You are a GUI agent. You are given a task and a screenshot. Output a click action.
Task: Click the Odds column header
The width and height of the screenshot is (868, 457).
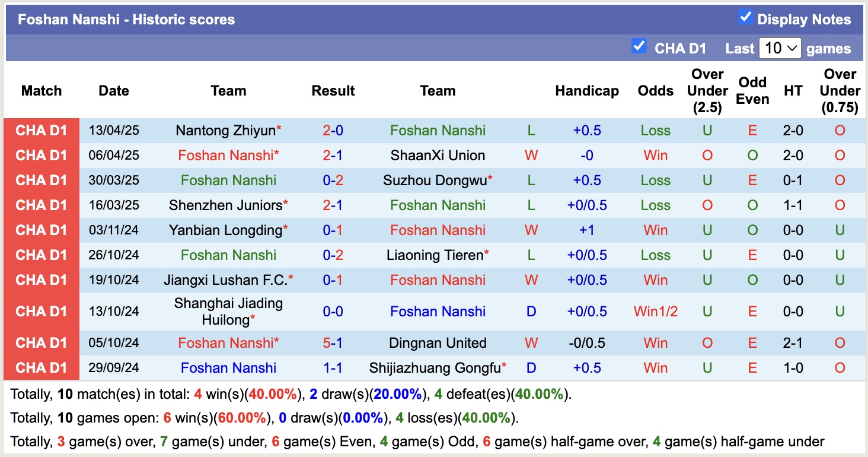[655, 91]
